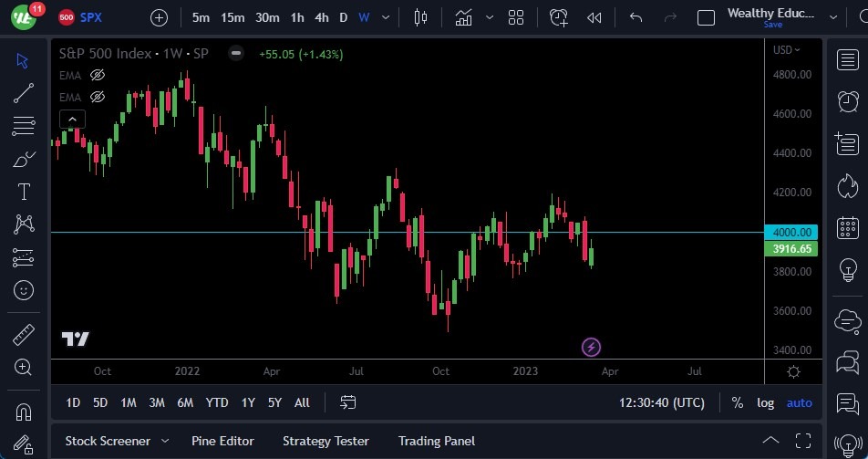
Task: Open the emoji icons tool
Action: click(24, 290)
